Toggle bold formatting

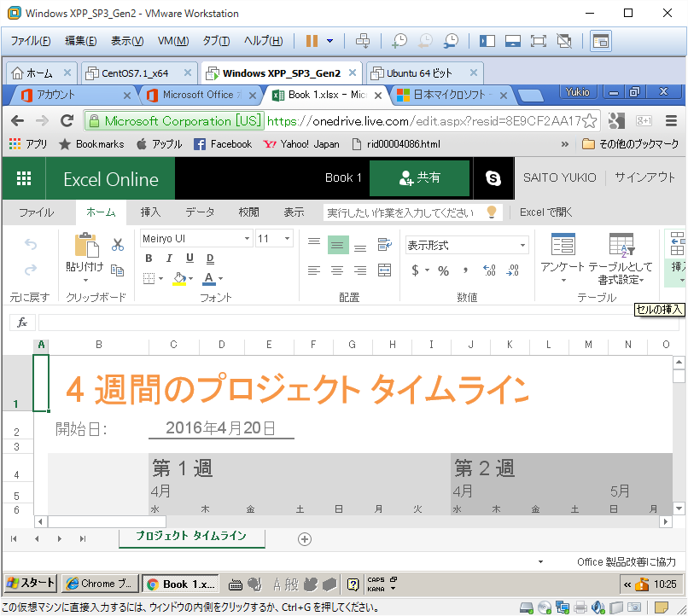pos(149,259)
